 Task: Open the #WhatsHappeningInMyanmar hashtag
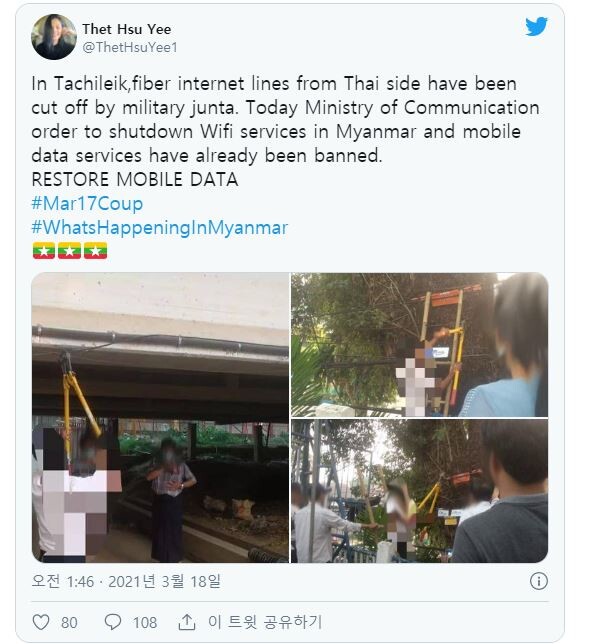click(160, 228)
